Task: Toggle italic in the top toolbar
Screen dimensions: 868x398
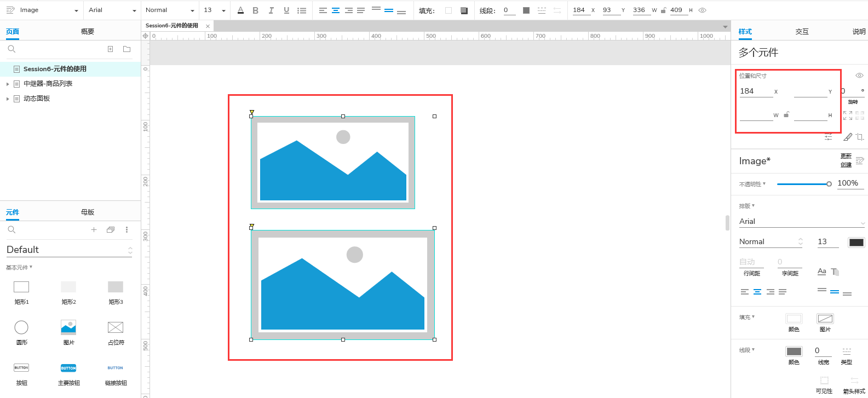Action: click(x=271, y=10)
